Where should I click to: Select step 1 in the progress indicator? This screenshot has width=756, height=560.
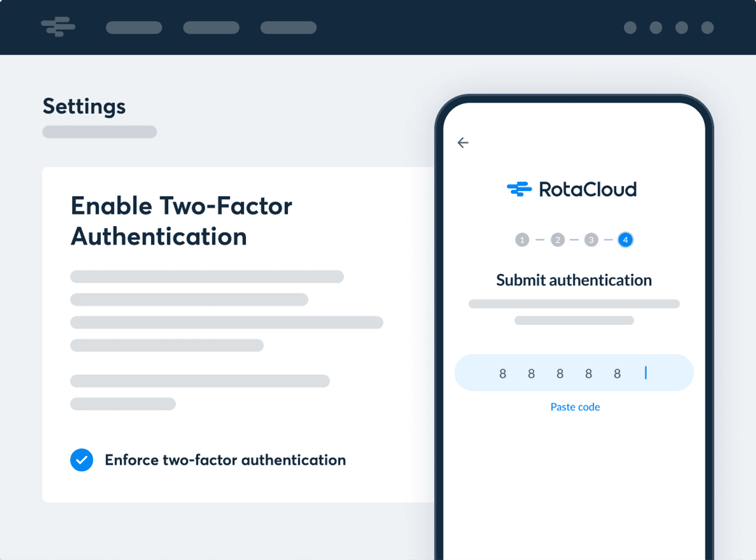[522, 240]
